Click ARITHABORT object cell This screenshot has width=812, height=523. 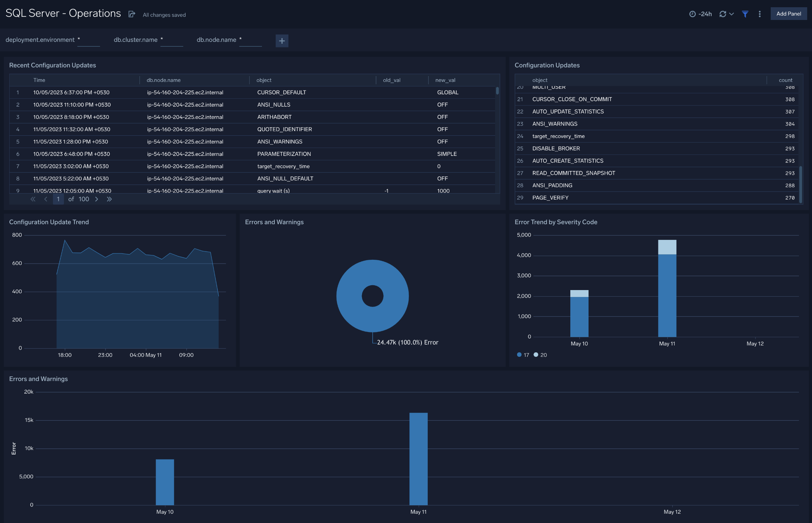point(274,117)
